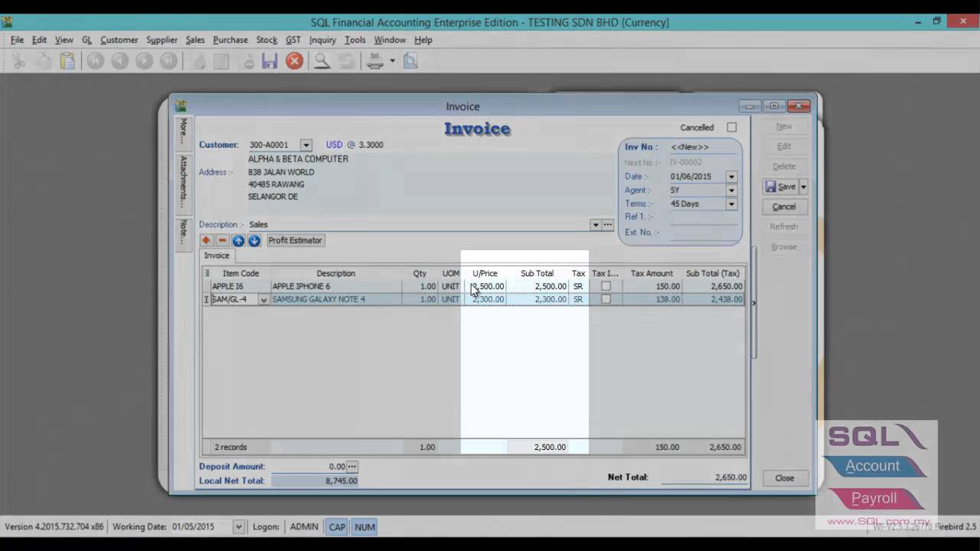Move item row up with blue arrow
980x551 pixels.
[x=238, y=240]
